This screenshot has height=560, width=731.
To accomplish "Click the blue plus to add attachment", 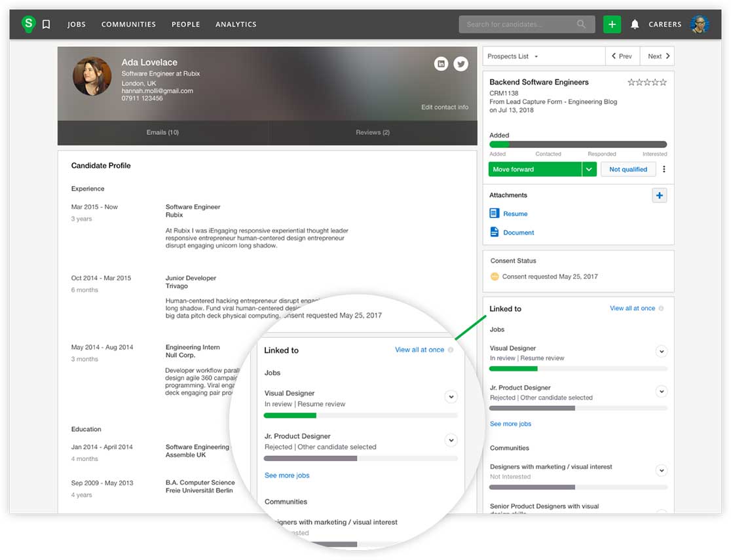I will [659, 195].
